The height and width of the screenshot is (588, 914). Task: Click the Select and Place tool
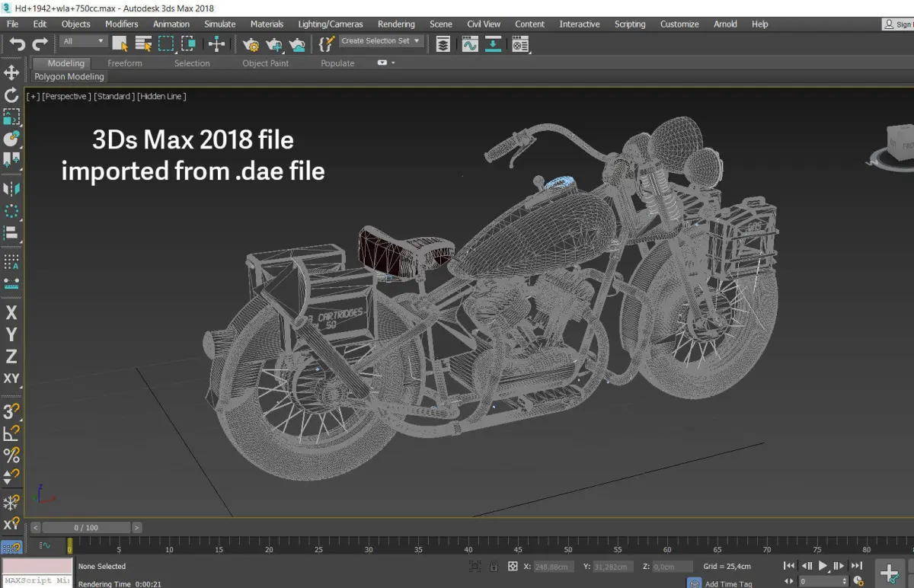click(11, 139)
